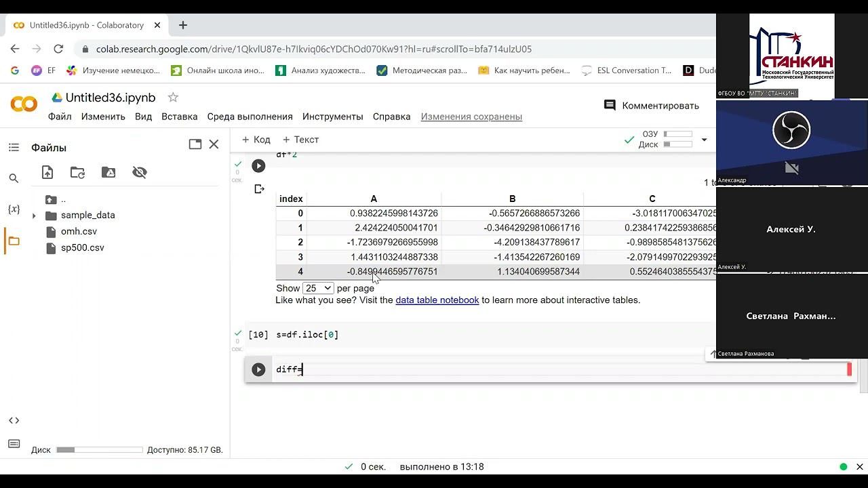Select the Светлана Рахман... participant tile
Screen dimensions: 868x488
791,316
